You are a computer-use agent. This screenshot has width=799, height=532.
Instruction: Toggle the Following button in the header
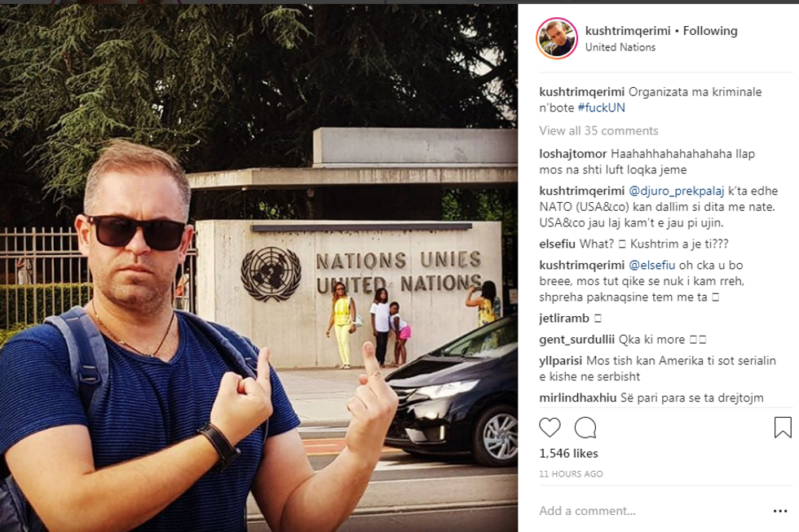tap(710, 30)
